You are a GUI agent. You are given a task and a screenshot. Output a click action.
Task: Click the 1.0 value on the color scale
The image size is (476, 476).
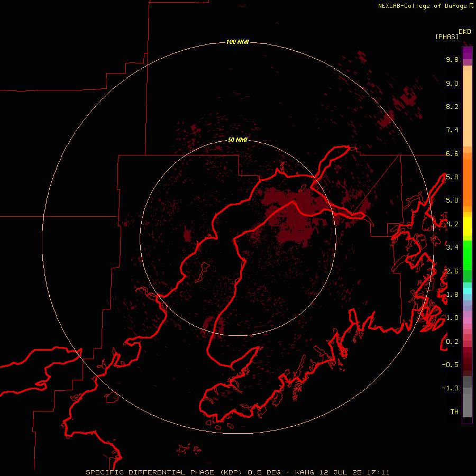(452, 318)
